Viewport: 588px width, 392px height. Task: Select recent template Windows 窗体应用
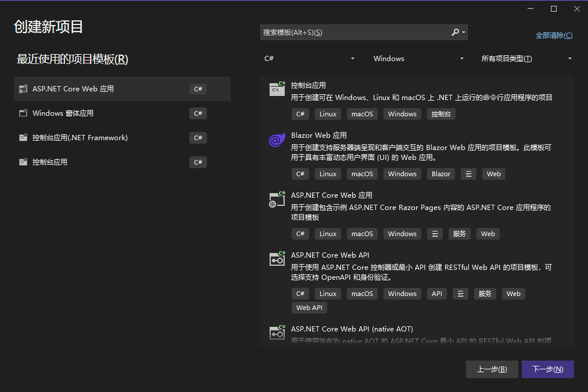tap(122, 113)
